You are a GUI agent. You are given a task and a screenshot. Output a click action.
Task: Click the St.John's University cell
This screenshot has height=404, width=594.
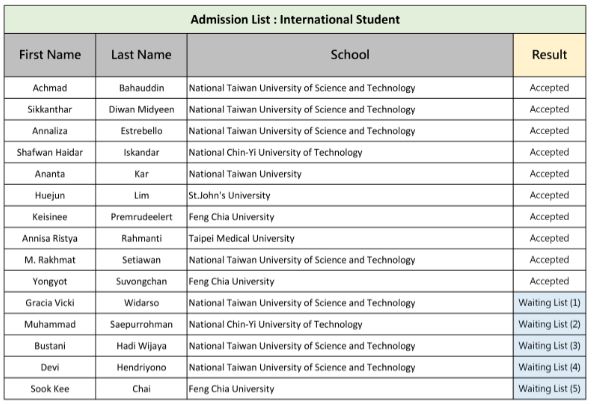coord(350,196)
